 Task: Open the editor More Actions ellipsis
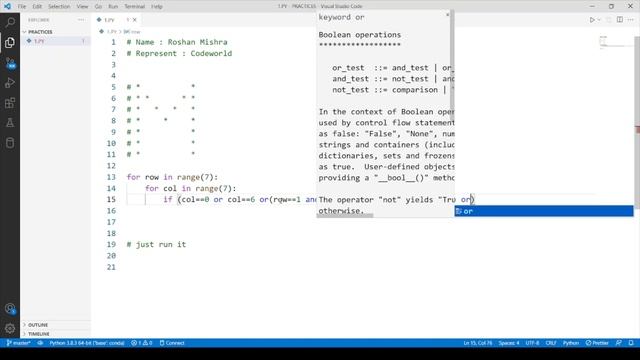pos(631,20)
